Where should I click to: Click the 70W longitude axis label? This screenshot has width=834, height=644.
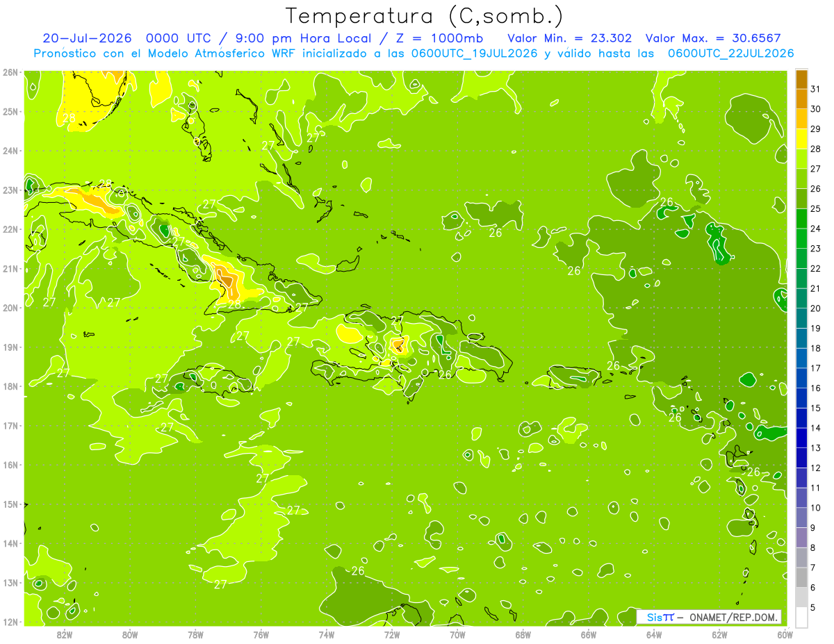tap(457, 634)
